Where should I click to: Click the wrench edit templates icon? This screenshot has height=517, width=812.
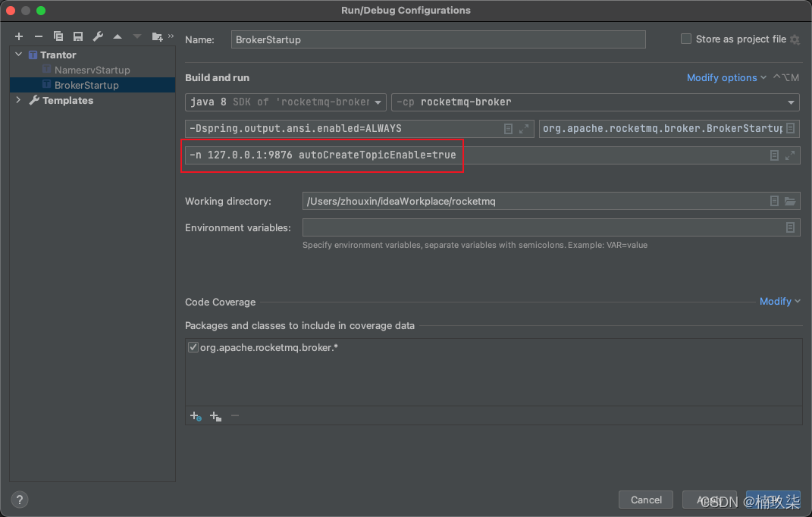[x=98, y=36]
